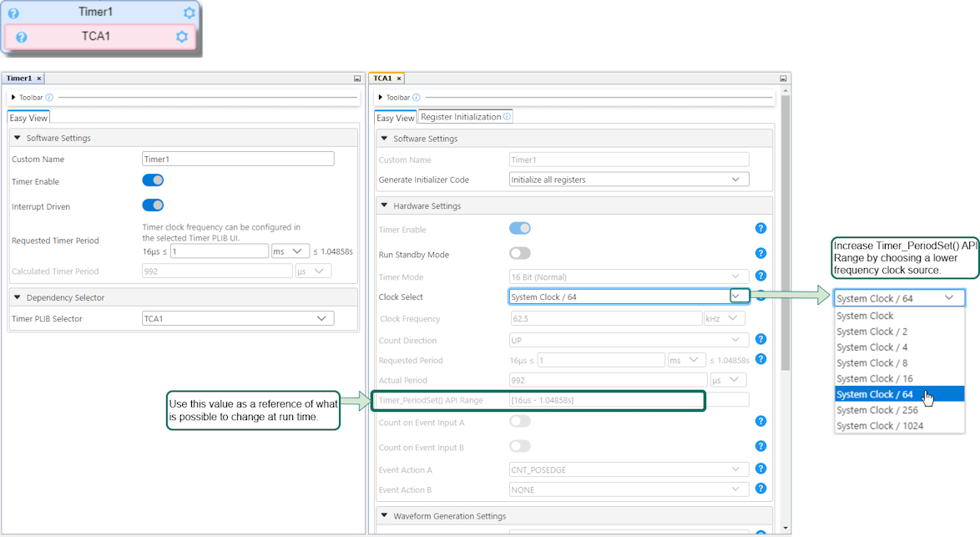Select System Clock / 256 option
The height and width of the screenshot is (537, 980).
[x=877, y=410]
